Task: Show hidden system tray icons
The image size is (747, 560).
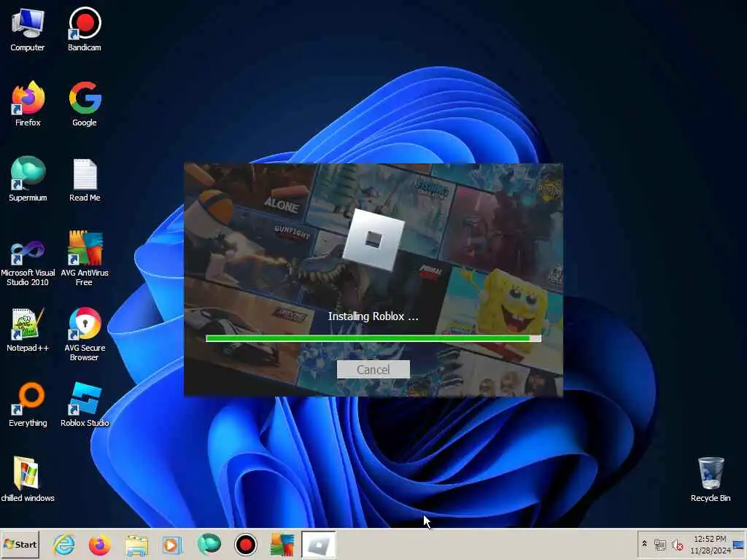Action: tap(645, 544)
